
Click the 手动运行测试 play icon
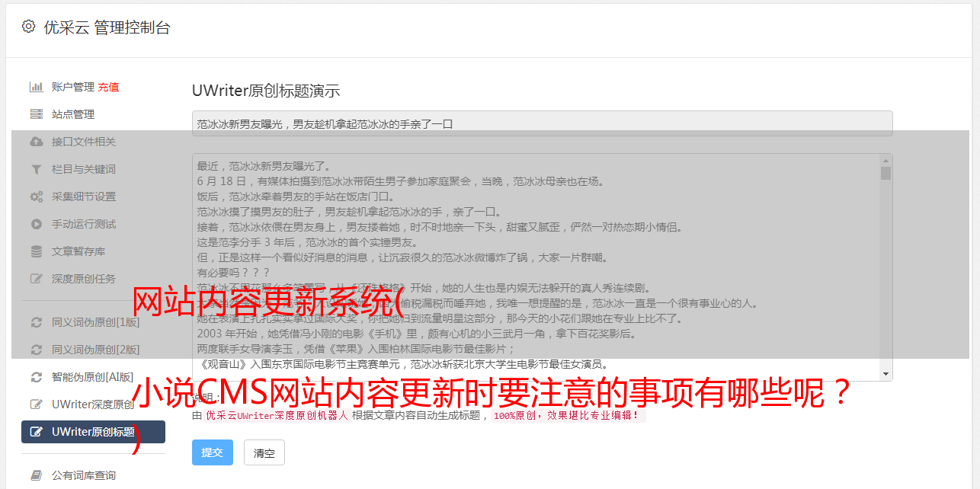tap(36, 224)
